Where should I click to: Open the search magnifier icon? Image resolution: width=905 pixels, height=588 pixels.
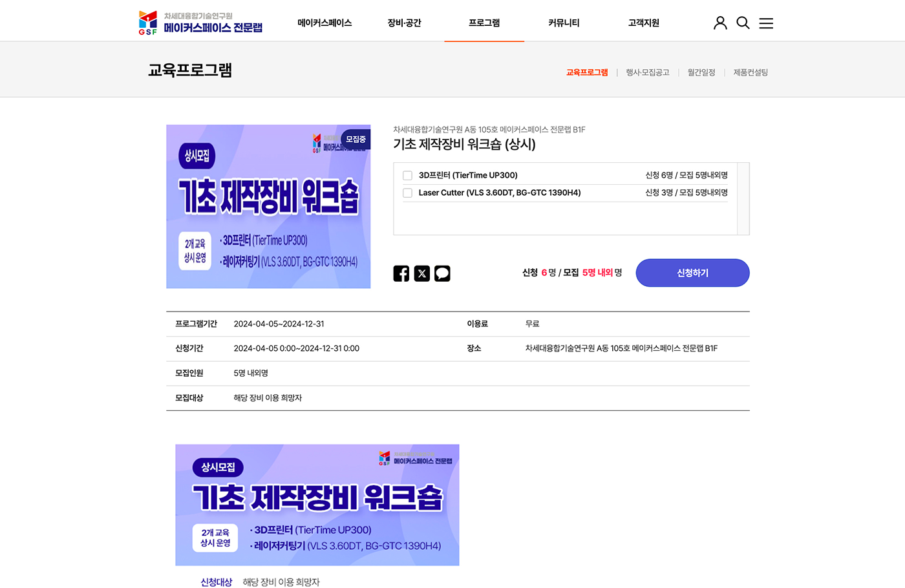pos(743,23)
